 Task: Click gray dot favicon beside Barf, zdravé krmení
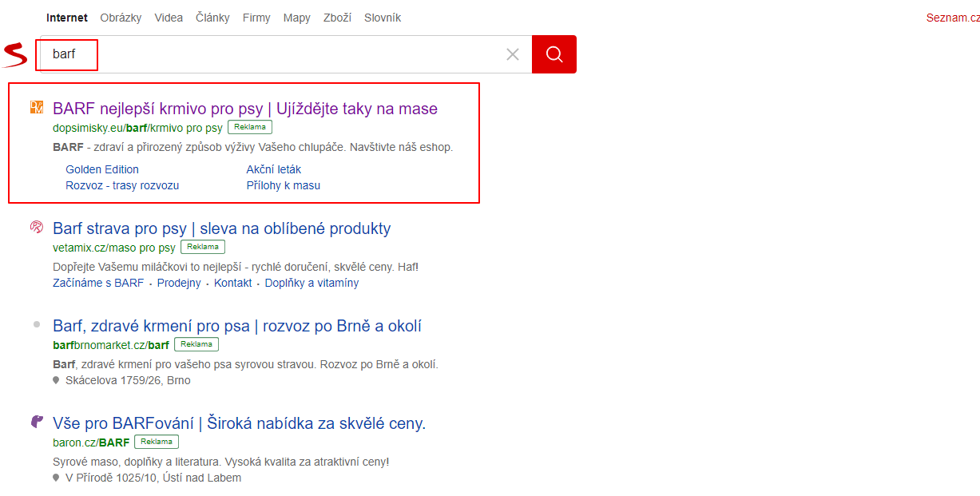click(36, 324)
